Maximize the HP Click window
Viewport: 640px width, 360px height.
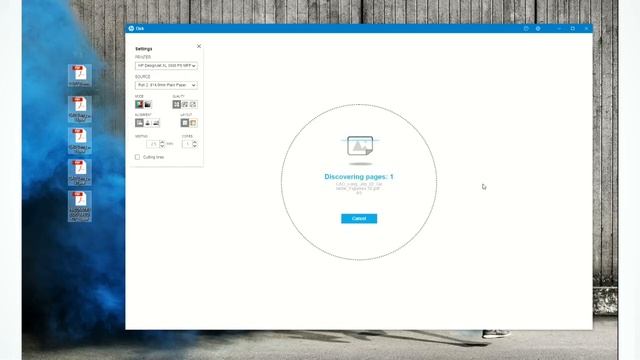(573, 29)
